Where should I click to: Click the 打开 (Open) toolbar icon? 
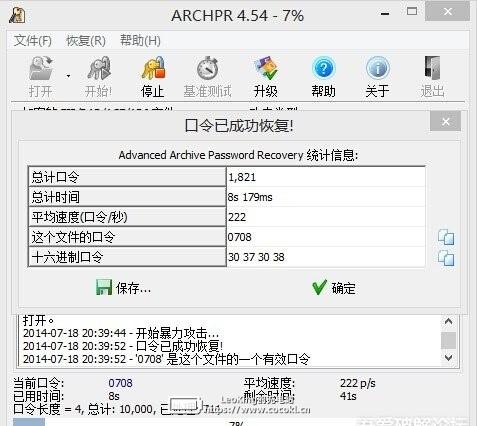click(41, 68)
